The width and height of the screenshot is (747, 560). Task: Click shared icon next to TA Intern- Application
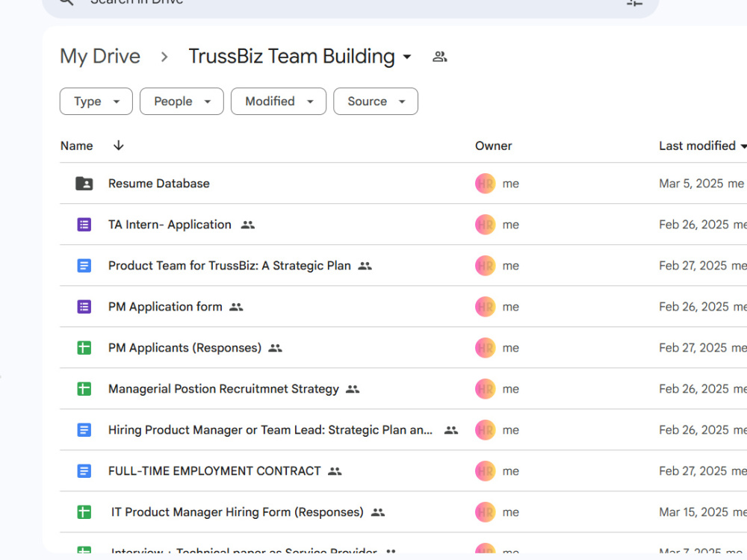[248, 225]
